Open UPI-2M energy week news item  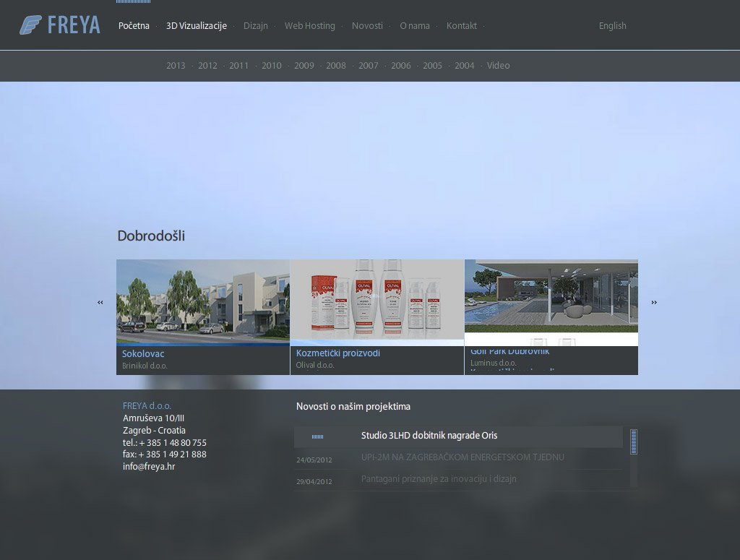click(462, 457)
